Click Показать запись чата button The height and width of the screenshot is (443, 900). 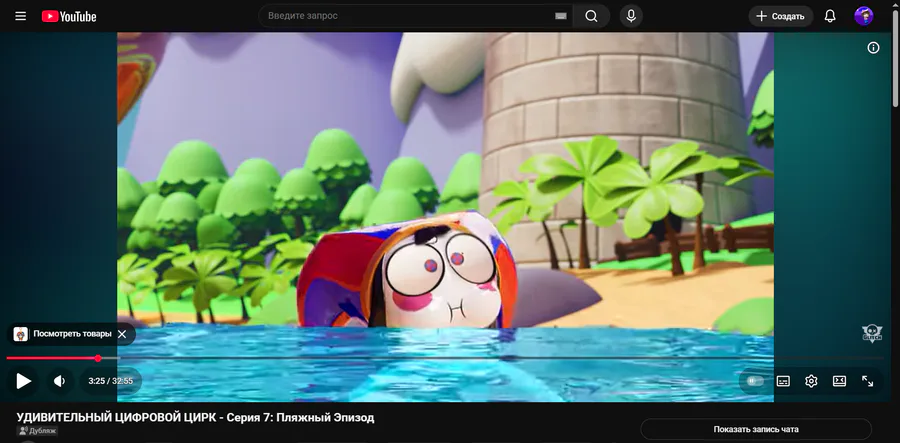click(x=756, y=429)
